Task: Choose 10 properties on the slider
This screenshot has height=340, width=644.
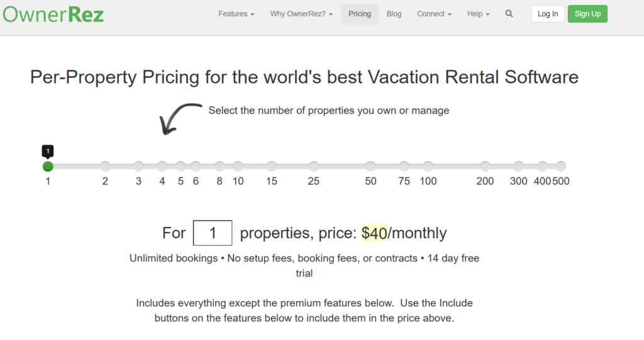Action: pyautogui.click(x=238, y=167)
